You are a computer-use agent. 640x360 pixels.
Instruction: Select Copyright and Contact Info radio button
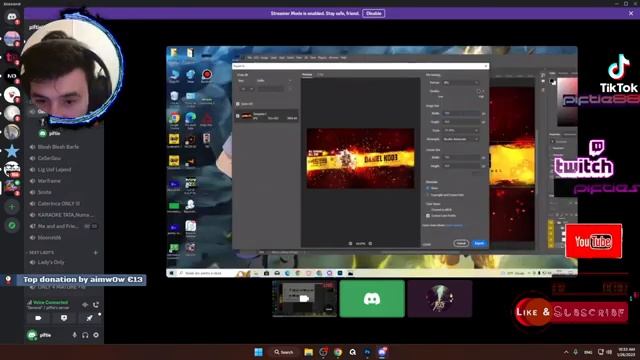pyautogui.click(x=428, y=195)
